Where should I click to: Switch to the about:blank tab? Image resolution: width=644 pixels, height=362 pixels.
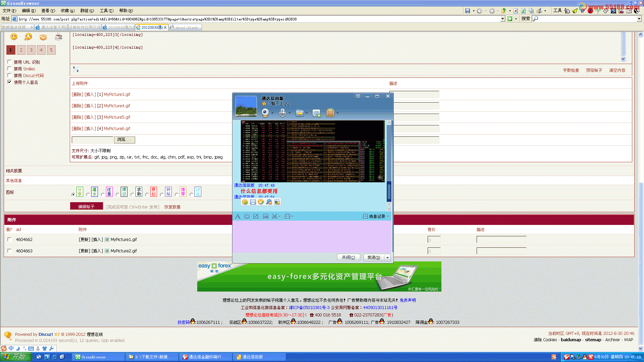[185, 27]
